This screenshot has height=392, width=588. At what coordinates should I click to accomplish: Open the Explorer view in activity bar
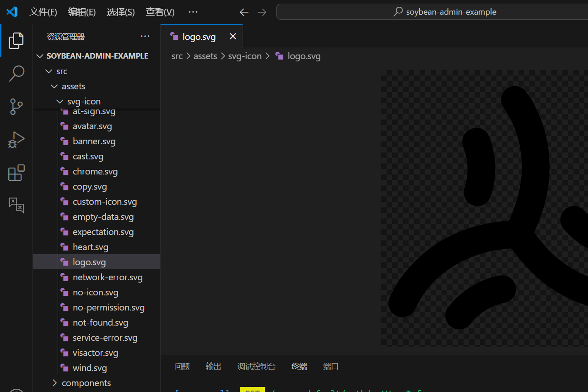(x=16, y=41)
